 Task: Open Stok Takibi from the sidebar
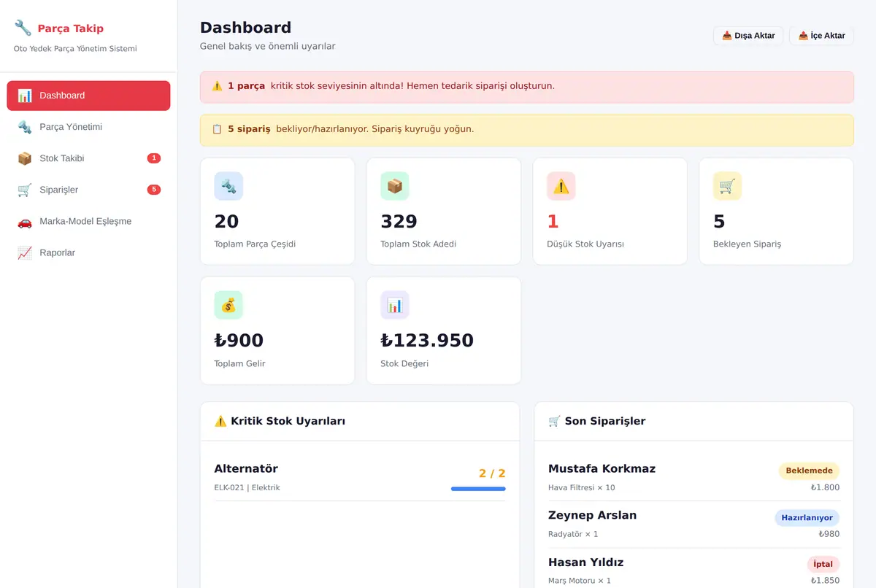tap(88, 158)
